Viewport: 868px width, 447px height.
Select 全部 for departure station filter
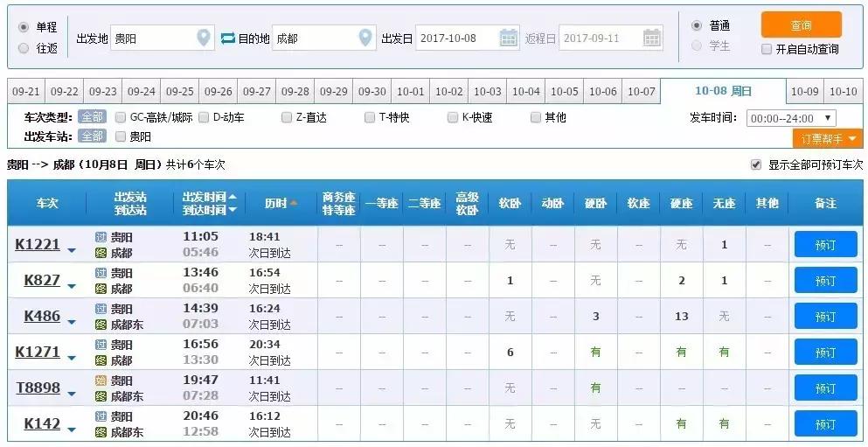(92, 136)
